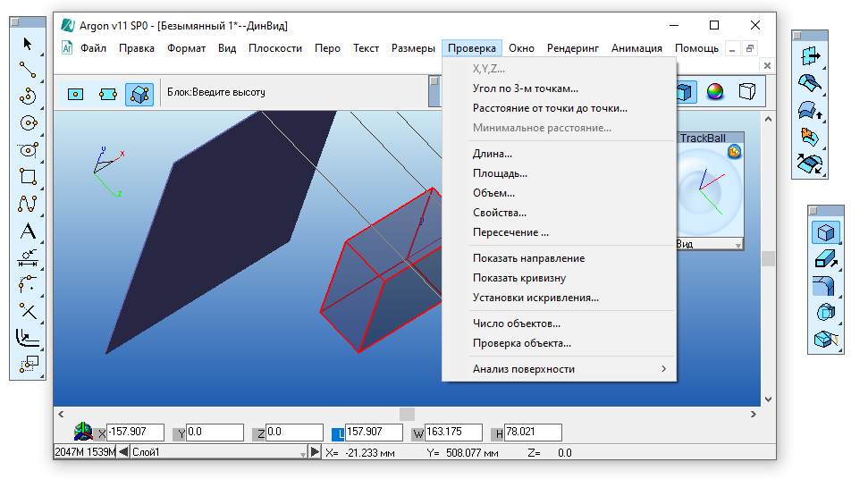
Task: Click the TrackBall reset icon
Action: (734, 151)
